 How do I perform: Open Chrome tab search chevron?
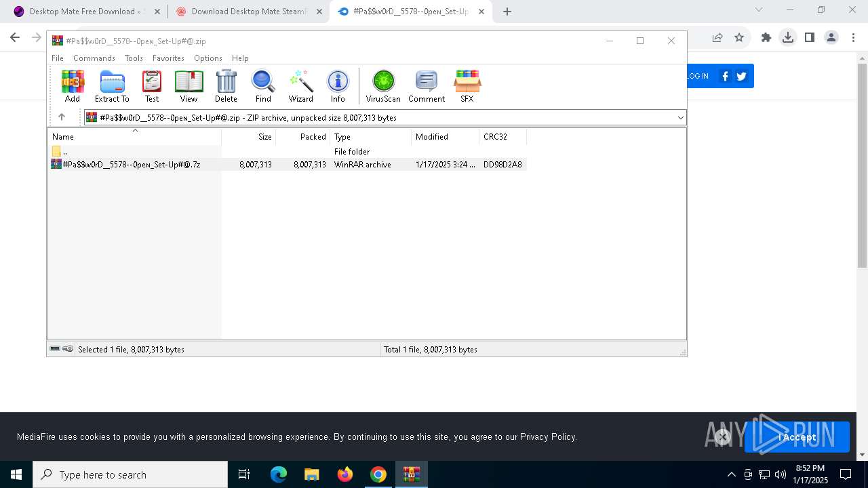(759, 10)
